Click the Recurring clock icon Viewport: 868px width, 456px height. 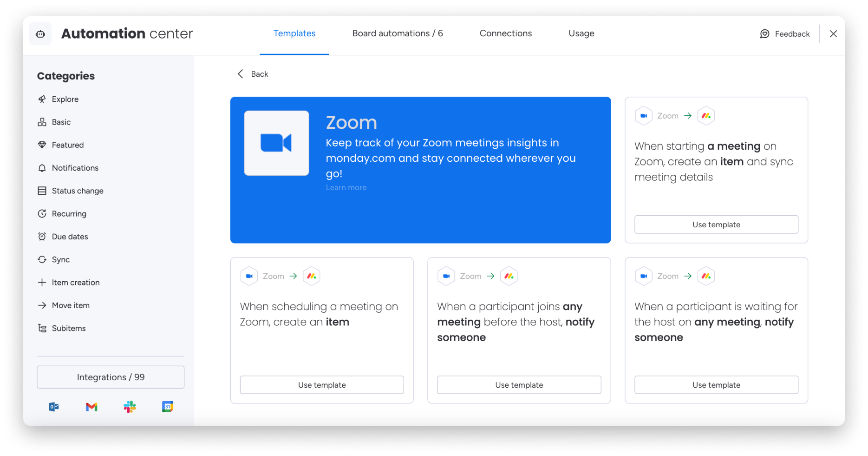[x=42, y=214]
